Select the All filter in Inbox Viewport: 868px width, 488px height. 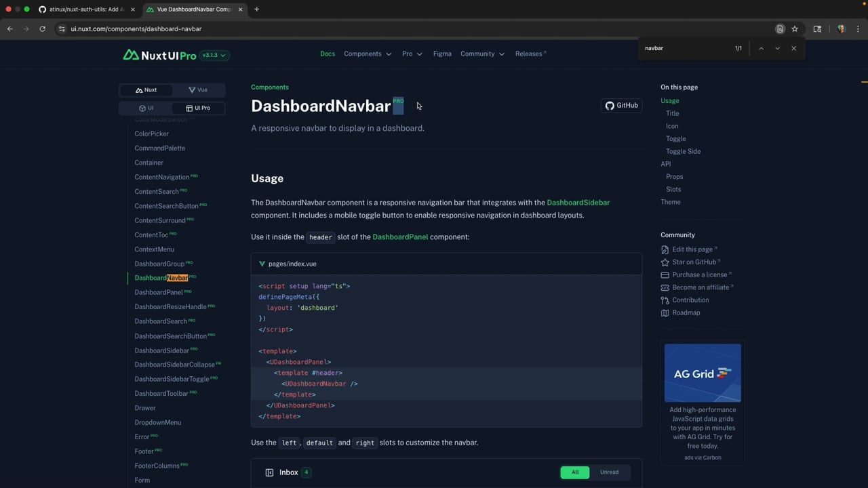[575, 472]
